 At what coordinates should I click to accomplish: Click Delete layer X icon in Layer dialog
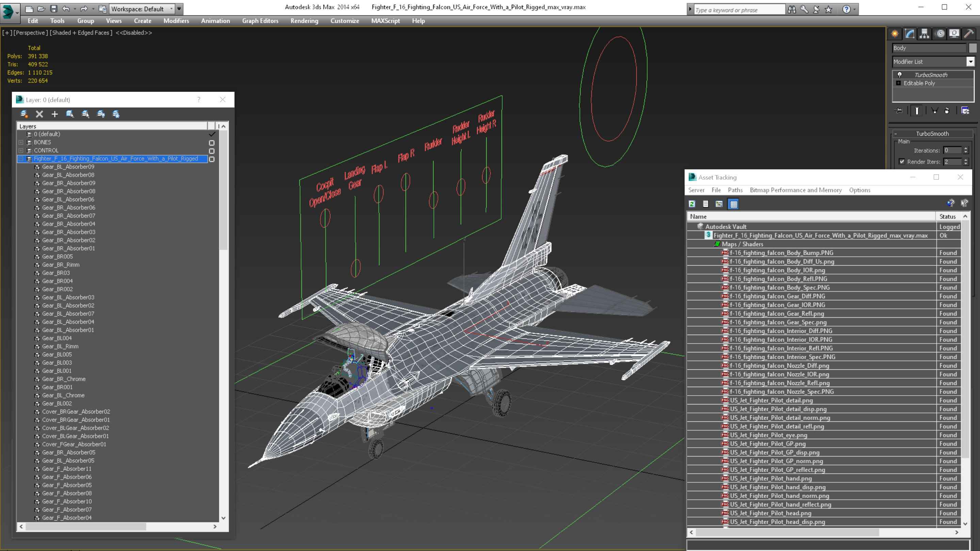coord(39,114)
